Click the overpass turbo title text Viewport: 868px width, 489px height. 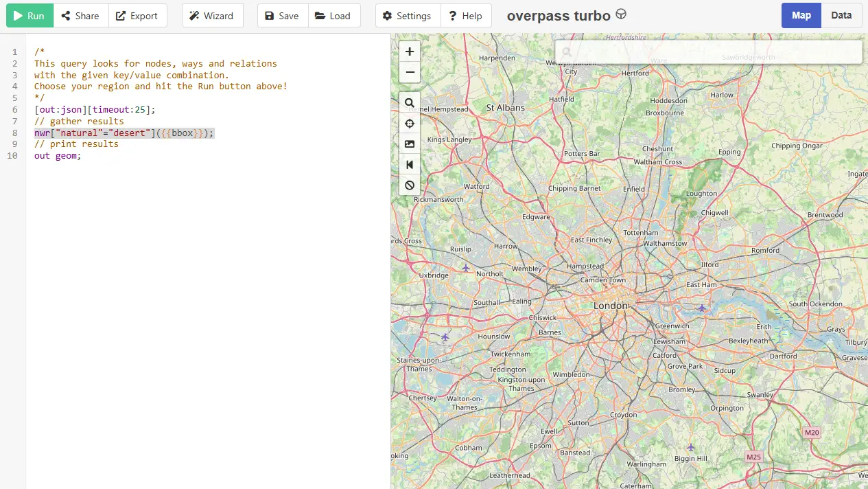click(559, 16)
